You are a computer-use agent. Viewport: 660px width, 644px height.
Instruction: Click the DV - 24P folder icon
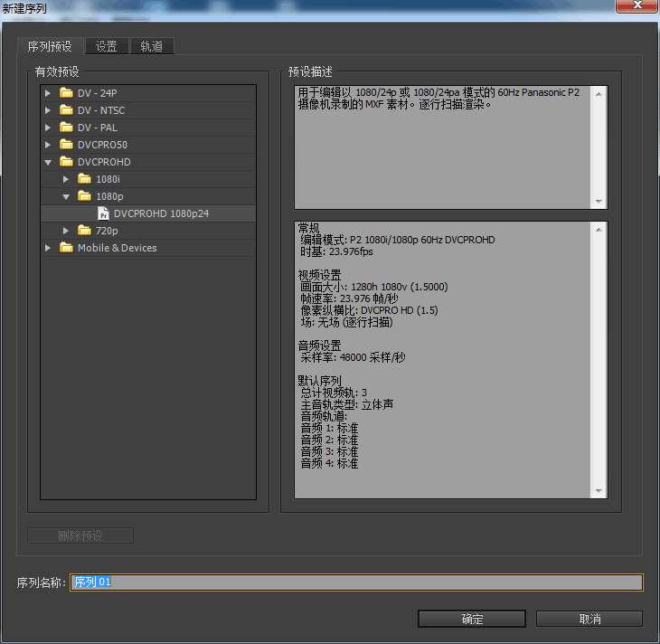66,93
